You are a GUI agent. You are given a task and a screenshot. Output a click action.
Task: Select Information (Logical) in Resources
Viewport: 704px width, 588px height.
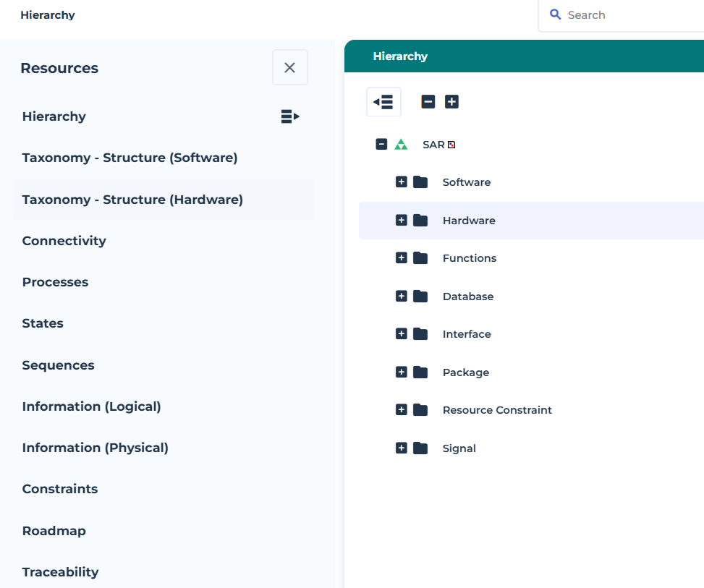tap(91, 406)
